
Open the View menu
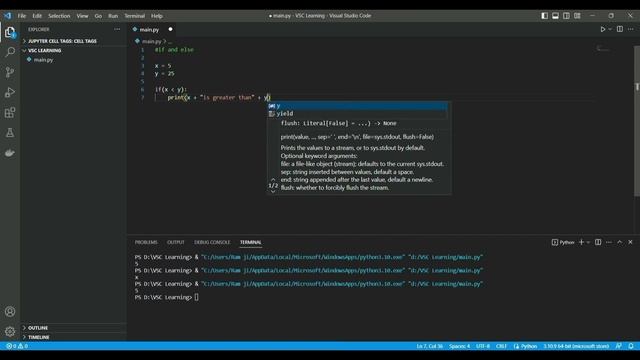coord(82,16)
